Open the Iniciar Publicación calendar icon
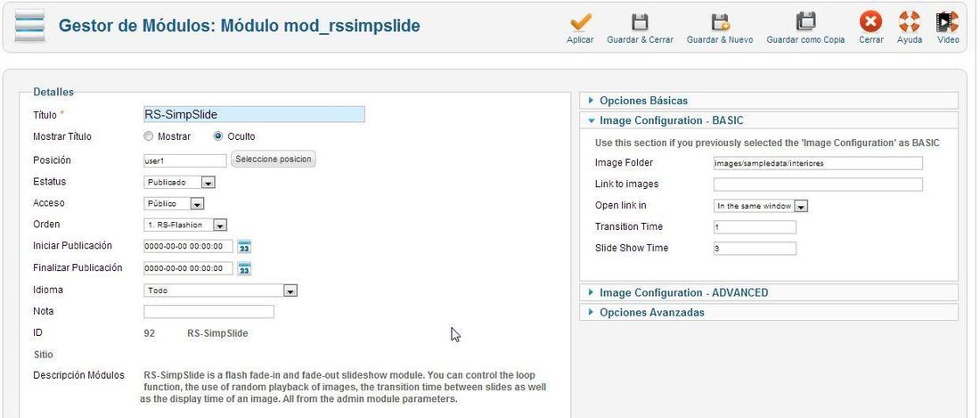The image size is (980, 418). [245, 247]
